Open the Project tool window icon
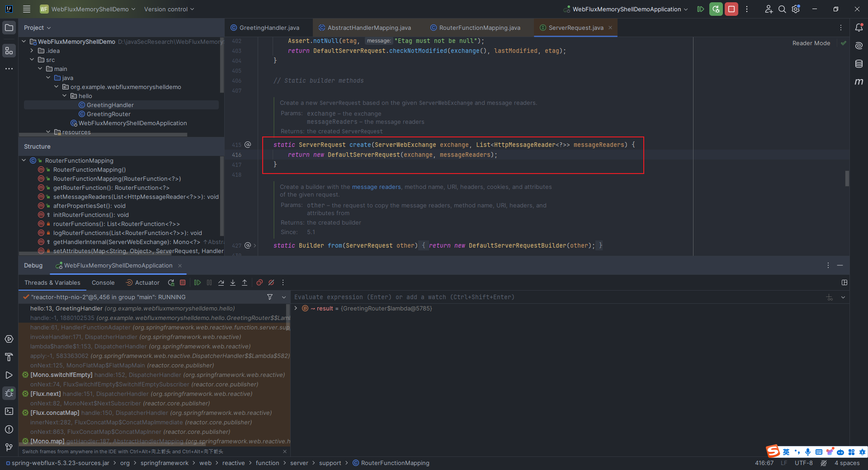The width and height of the screenshot is (868, 470). 9,28
